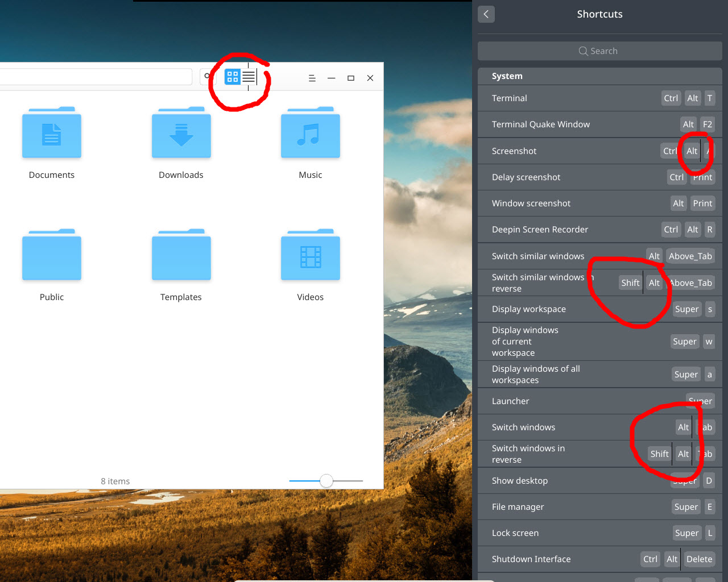The image size is (728, 582).
Task: Click the Delay screenshot shortcut entry
Action: pos(600,177)
